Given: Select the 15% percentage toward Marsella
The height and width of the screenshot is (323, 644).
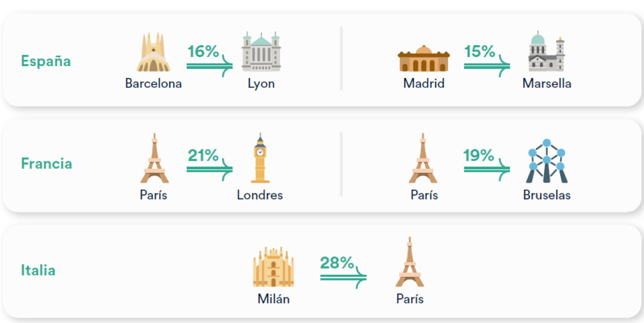Looking at the screenshot, I should tap(486, 59).
